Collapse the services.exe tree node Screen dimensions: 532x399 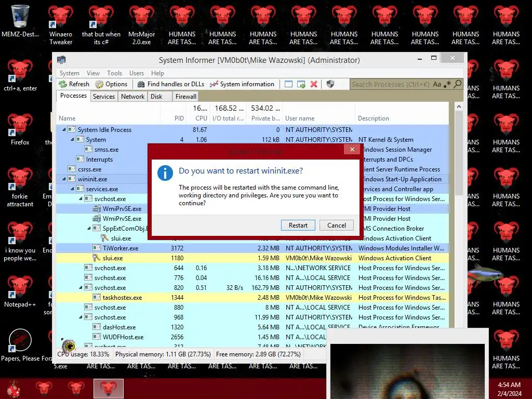(72, 189)
